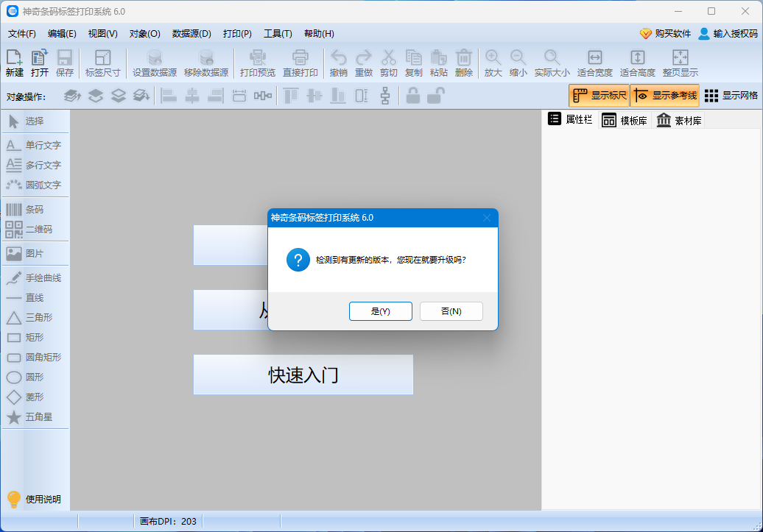The height and width of the screenshot is (532, 763).
Task: Toggle the show ruler (显示标尺) option
Action: tap(599, 96)
